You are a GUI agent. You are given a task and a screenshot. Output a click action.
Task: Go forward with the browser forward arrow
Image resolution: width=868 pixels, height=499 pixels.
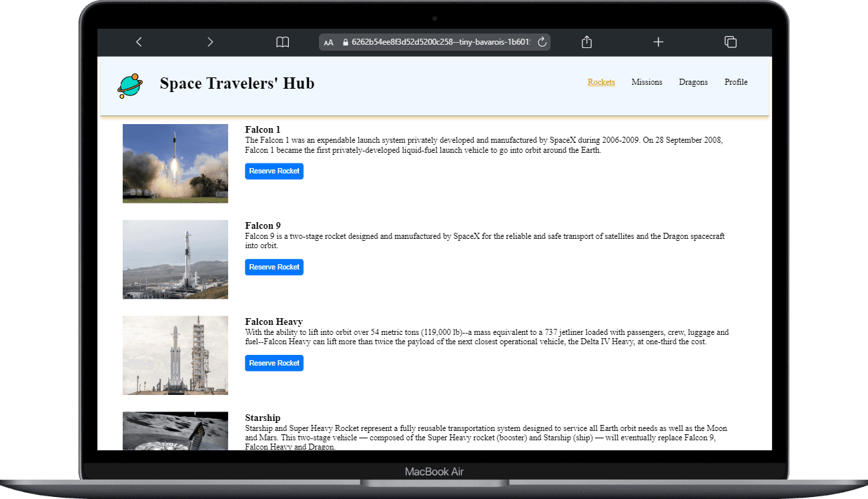[x=210, y=42]
